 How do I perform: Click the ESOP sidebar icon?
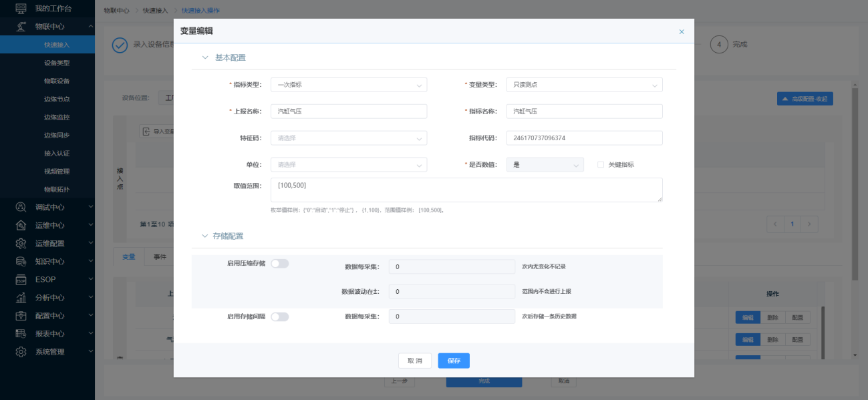(x=21, y=279)
